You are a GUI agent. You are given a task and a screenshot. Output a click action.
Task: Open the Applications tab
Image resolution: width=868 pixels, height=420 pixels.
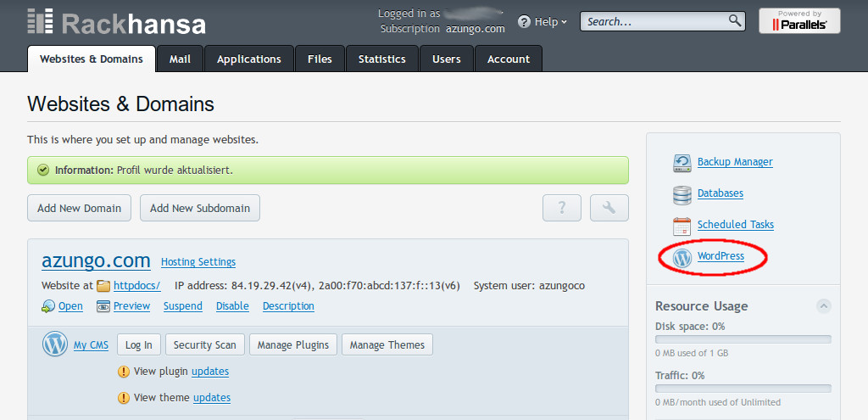tap(249, 59)
